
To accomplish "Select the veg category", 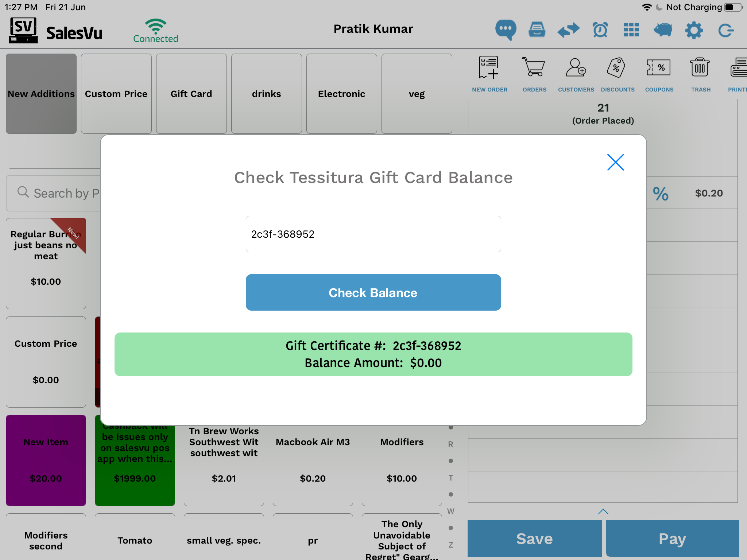I will point(417,94).
